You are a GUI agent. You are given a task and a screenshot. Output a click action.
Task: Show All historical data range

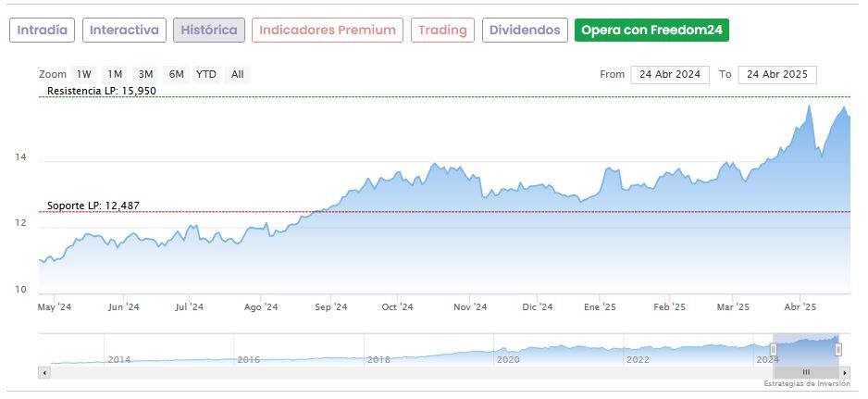pyautogui.click(x=238, y=75)
